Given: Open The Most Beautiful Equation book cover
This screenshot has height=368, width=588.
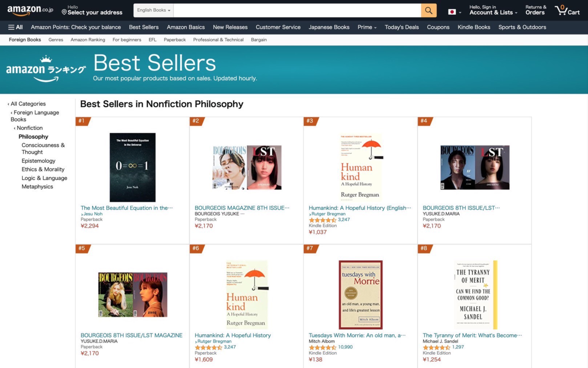Looking at the screenshot, I should [x=132, y=168].
